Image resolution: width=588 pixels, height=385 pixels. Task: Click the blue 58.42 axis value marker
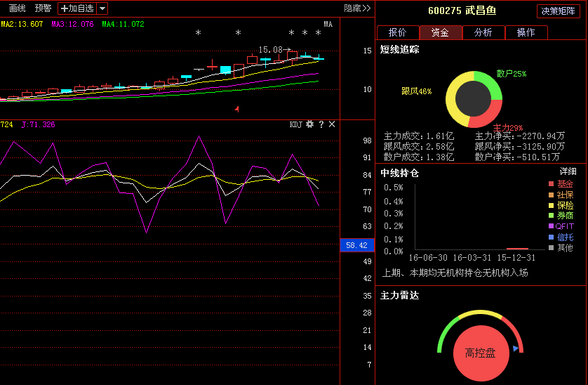357,245
